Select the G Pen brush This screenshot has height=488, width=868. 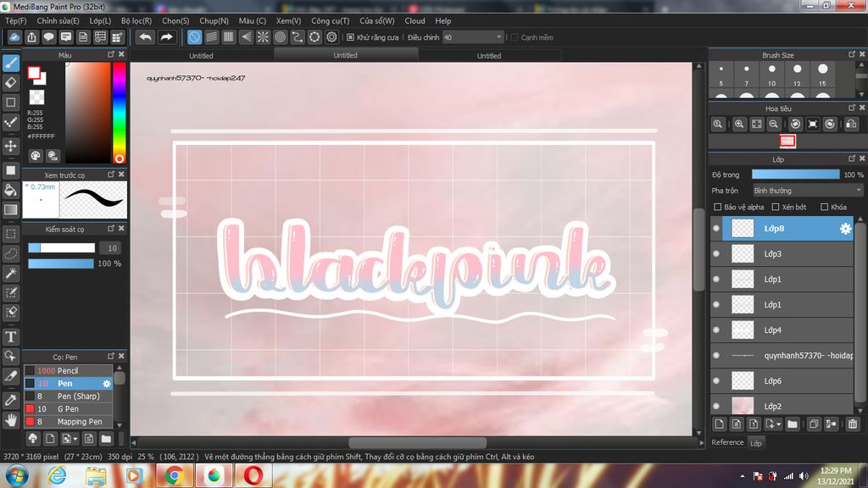pyautogui.click(x=68, y=409)
